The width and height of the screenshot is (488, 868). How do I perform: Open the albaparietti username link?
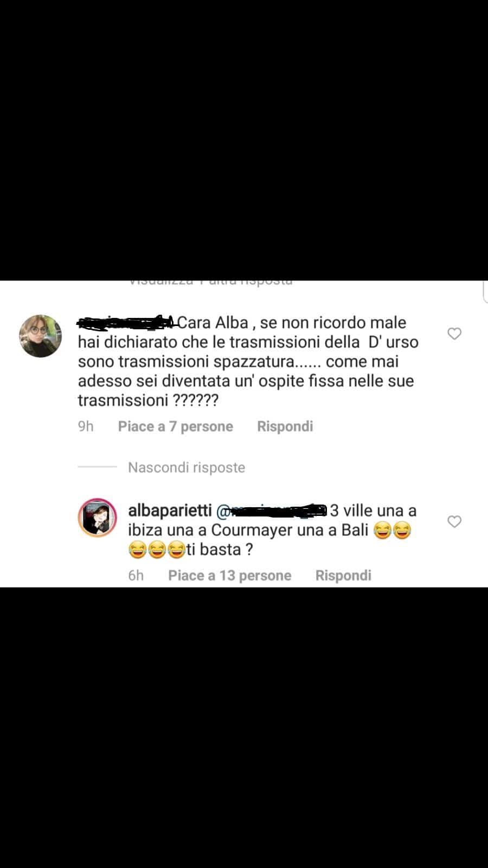pos(170,511)
